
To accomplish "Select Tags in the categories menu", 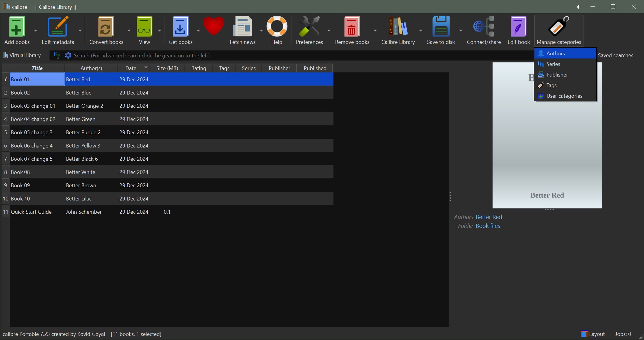I will click(551, 85).
